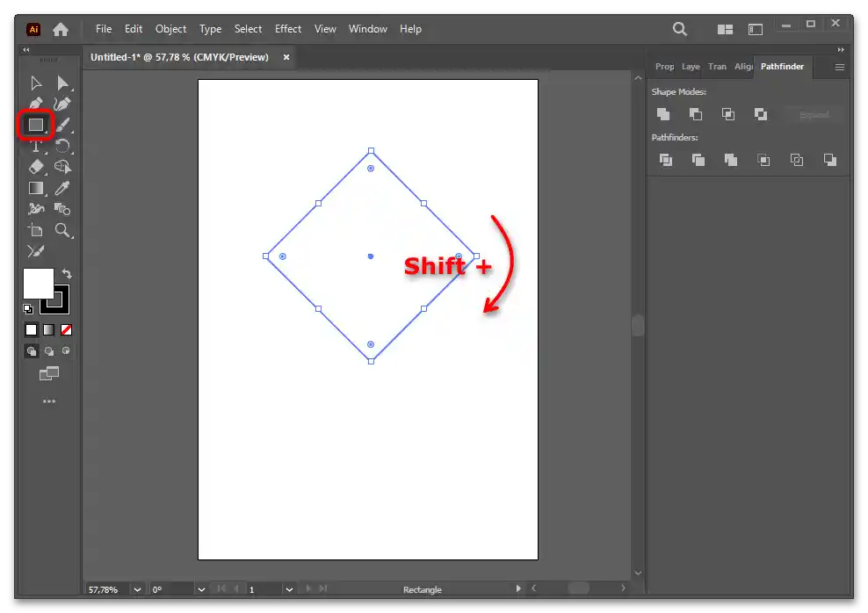Switch to the Layers panel tab
The height and width of the screenshot is (613, 868).
(x=691, y=67)
